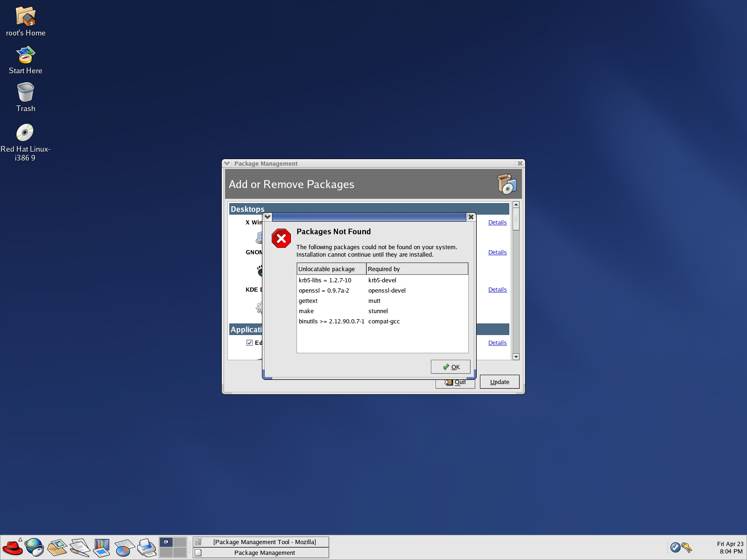Switch to the bottom-right workspace
The width and height of the screenshot is (747, 560).
(x=180, y=552)
